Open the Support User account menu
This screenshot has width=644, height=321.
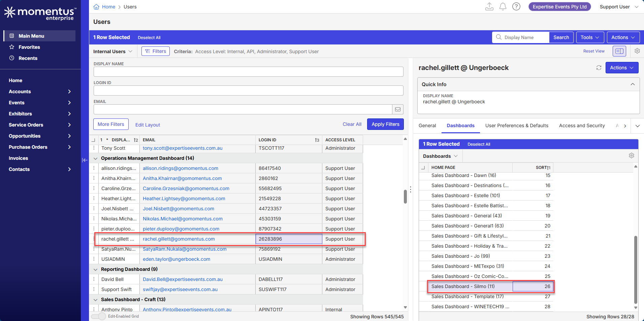[619, 7]
